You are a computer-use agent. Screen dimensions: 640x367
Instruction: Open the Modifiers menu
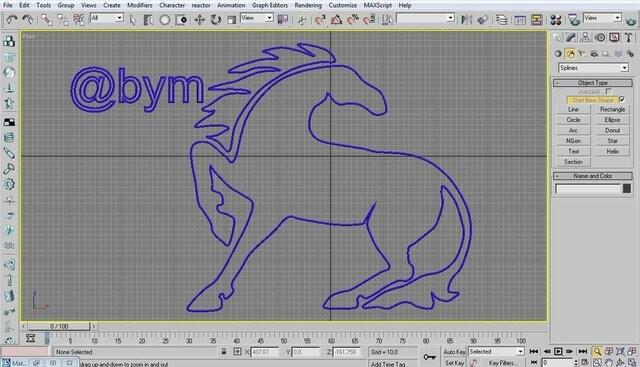140,5
